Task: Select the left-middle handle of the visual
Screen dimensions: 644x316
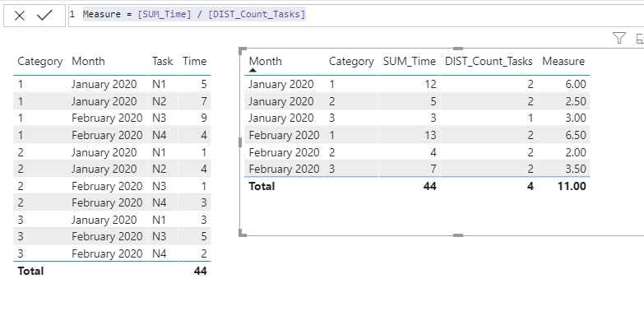Action: [240, 142]
